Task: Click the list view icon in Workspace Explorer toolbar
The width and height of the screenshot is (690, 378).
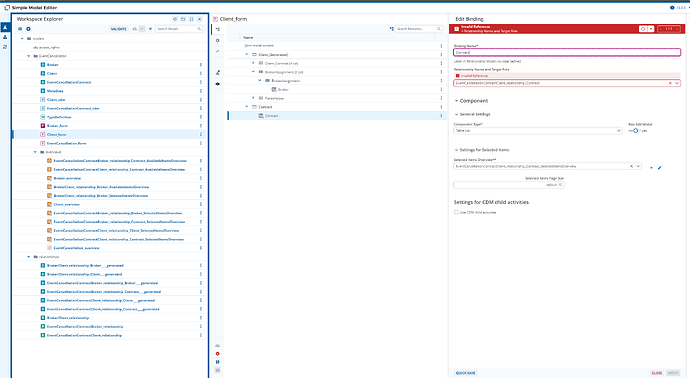Action: [20, 29]
